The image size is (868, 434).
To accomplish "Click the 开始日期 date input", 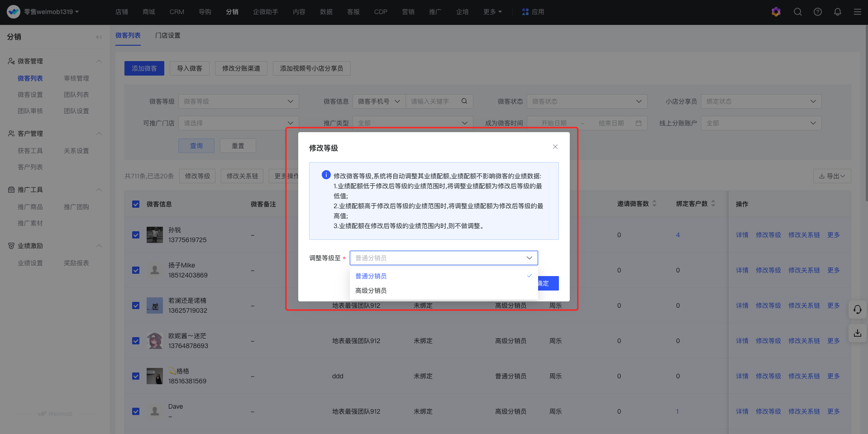I will point(554,123).
